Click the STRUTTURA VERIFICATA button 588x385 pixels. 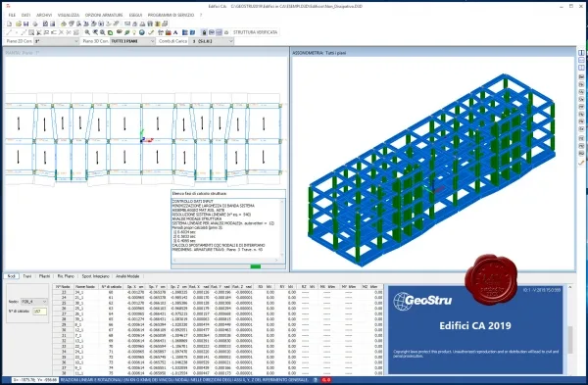coord(255,32)
